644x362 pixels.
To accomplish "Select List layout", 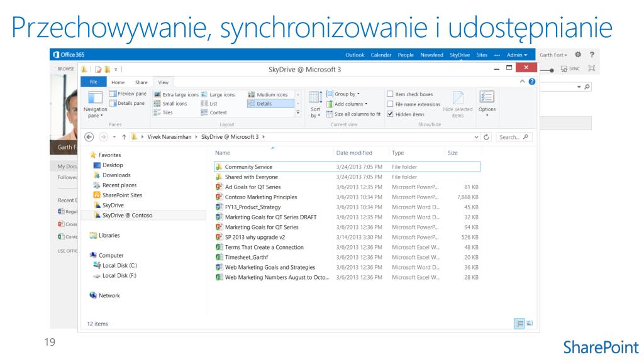I will tap(209, 104).
